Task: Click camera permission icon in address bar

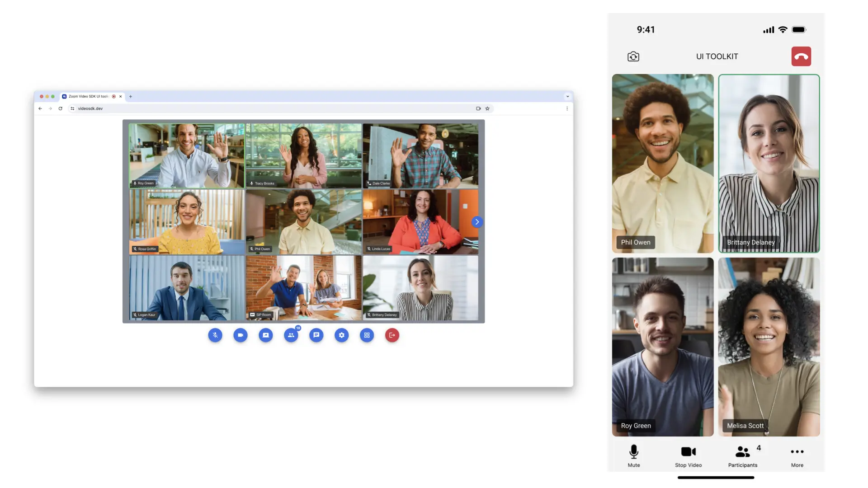Action: tap(478, 108)
